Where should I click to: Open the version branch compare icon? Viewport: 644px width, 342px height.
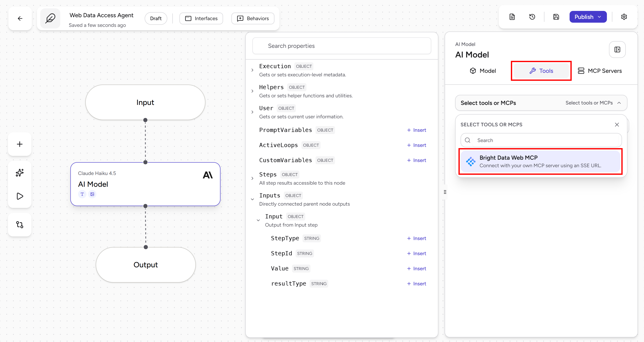pyautogui.click(x=20, y=225)
